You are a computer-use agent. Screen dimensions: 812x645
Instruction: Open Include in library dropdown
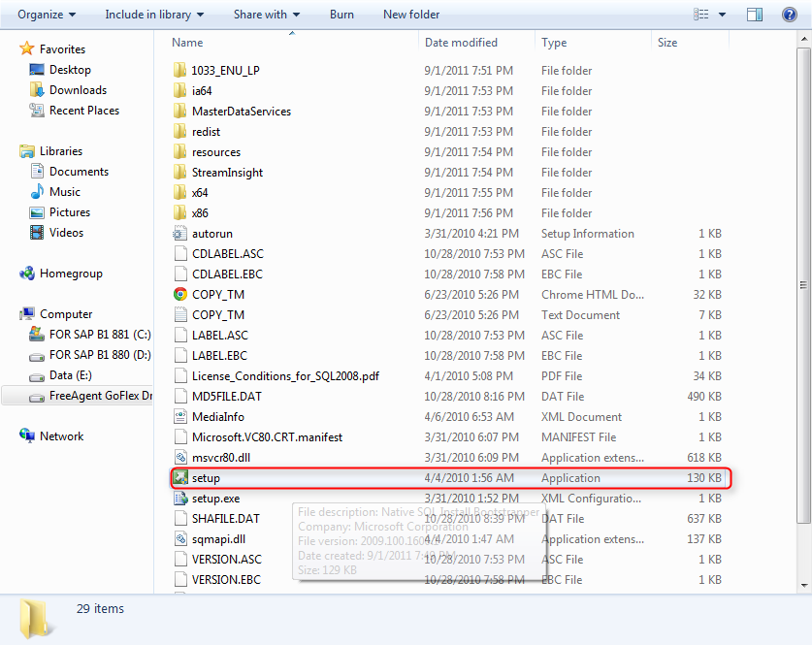(x=154, y=15)
